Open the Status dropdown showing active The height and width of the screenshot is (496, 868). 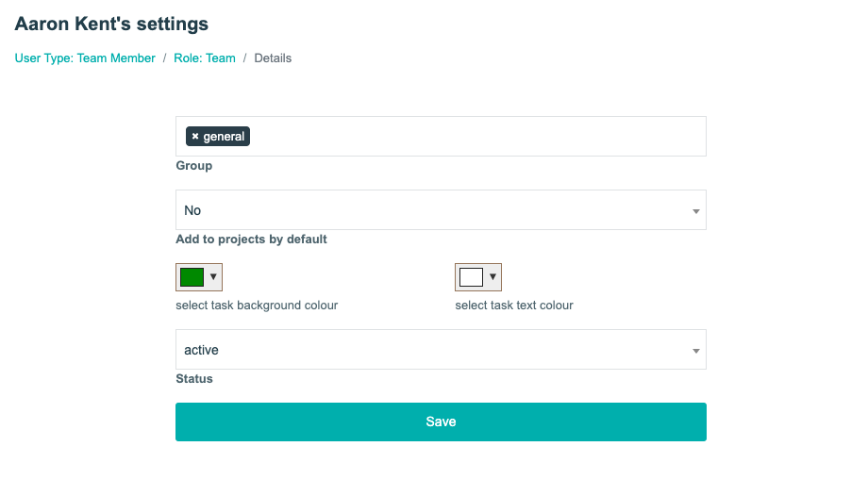tap(434, 350)
